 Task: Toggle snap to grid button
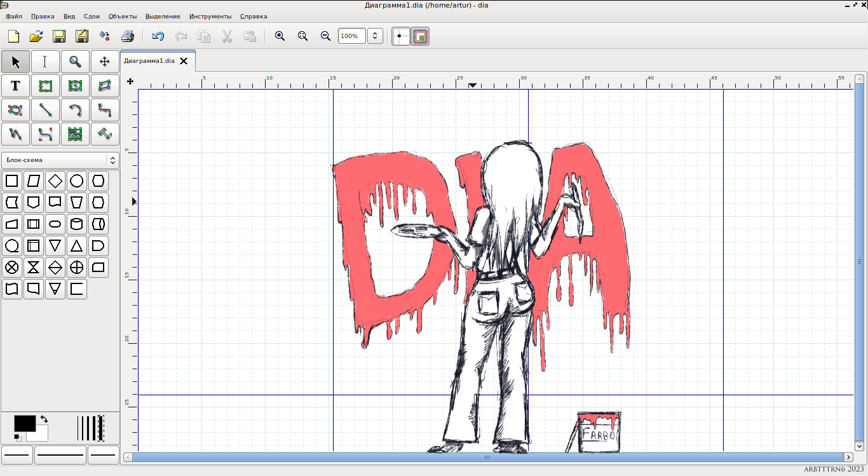coord(400,36)
